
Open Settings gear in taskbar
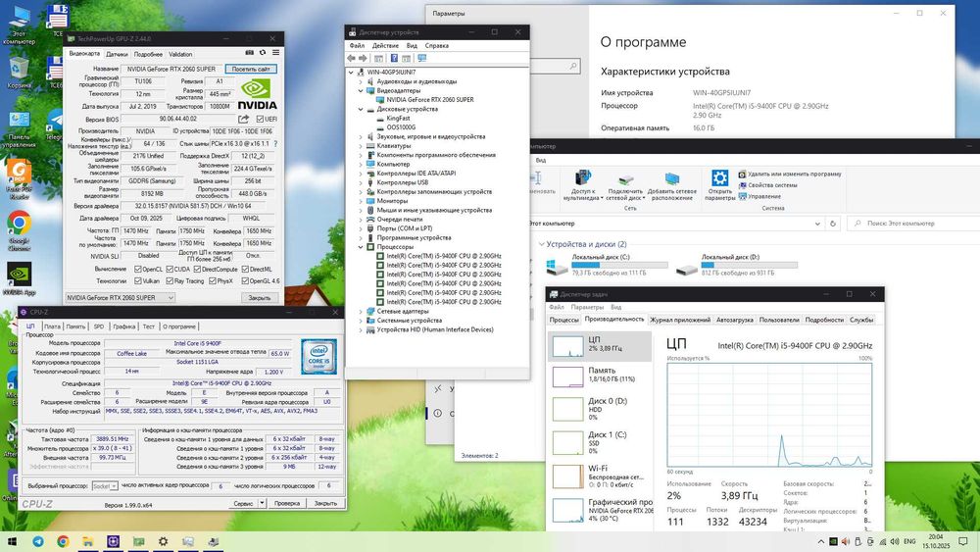[163, 541]
